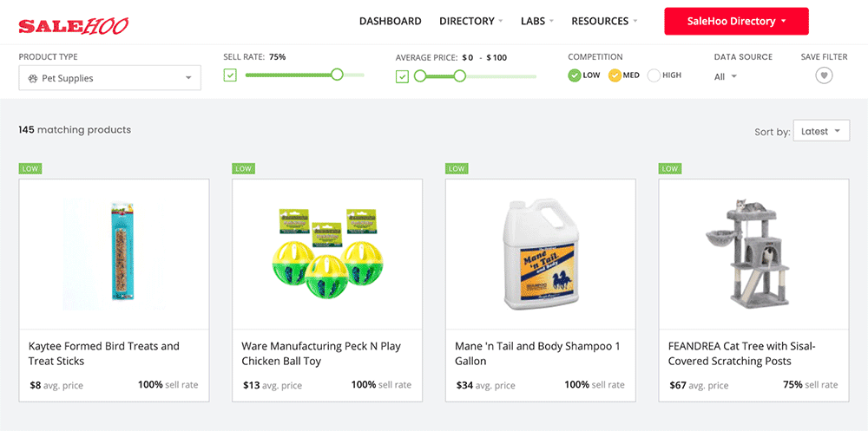Toggle the Sell Rate checkbox
The width and height of the screenshot is (868, 431).
click(x=230, y=75)
